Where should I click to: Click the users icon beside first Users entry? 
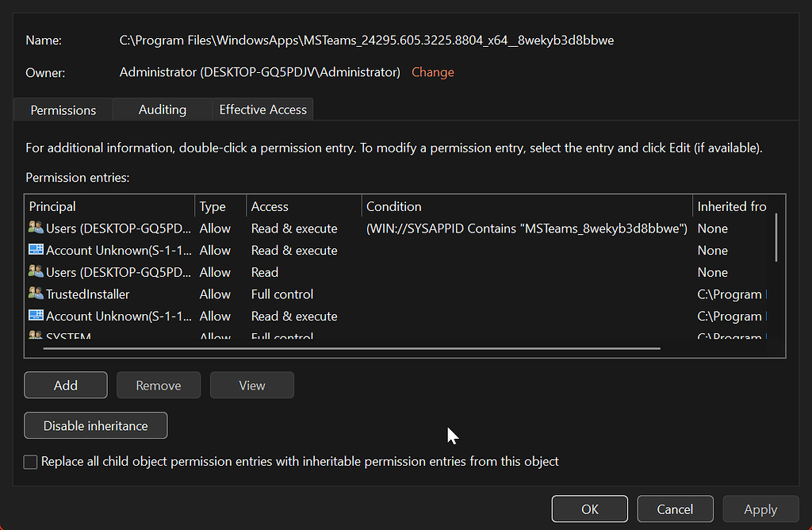(35, 228)
